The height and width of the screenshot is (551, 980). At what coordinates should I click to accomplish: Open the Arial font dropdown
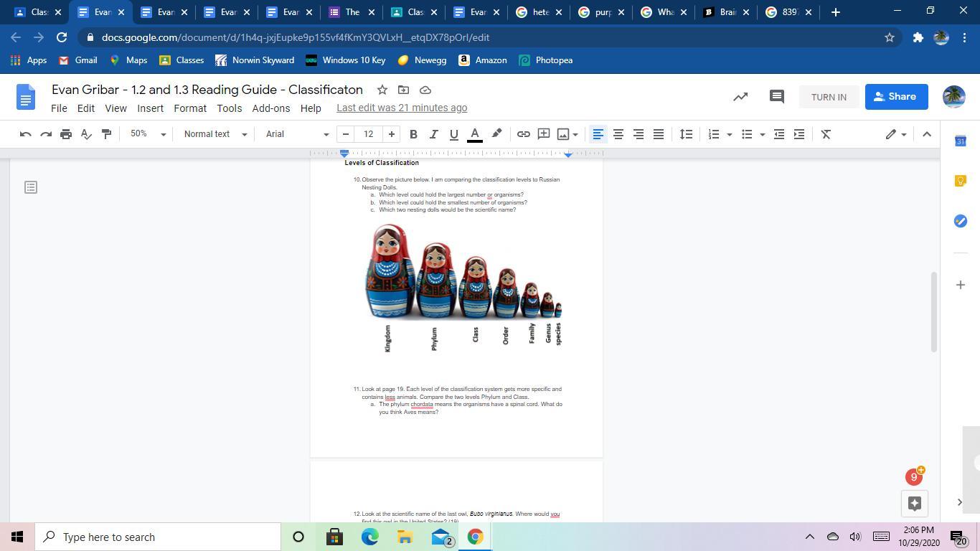[x=297, y=134]
